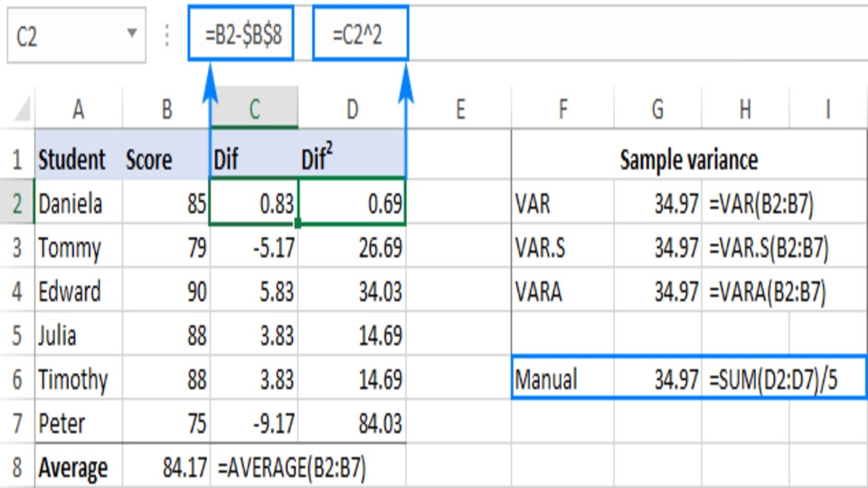
Task: Select the squared cell showing 34.03
Action: click(x=352, y=291)
